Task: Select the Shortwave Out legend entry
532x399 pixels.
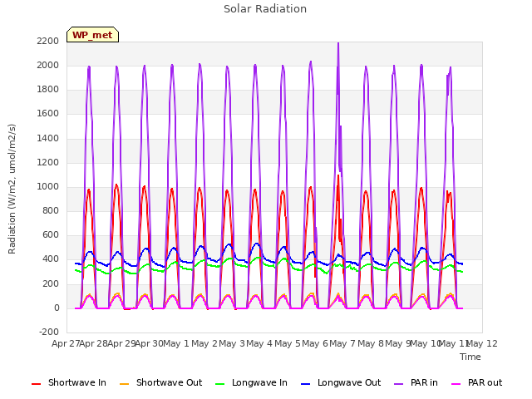Action: coord(160,382)
